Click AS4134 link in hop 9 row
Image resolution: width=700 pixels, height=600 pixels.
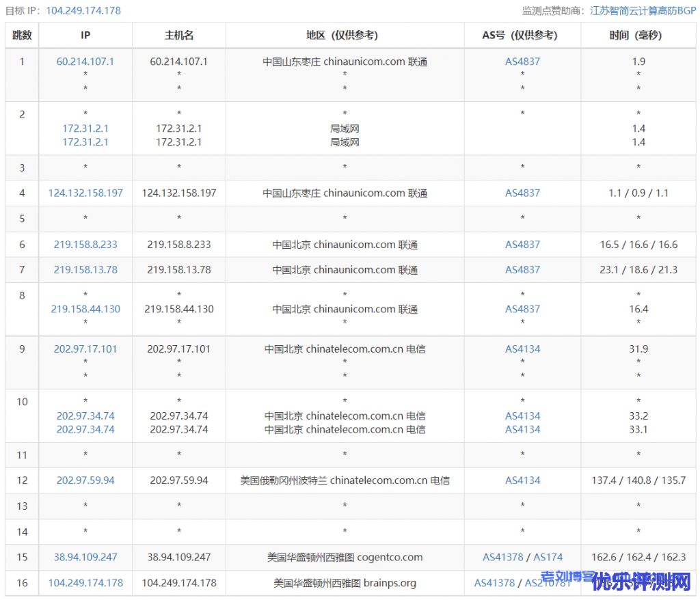522,349
